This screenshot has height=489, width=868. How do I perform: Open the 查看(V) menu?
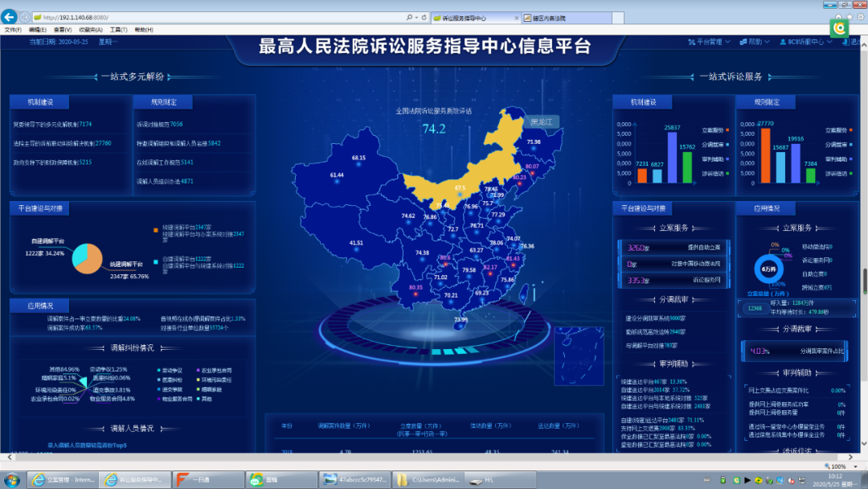(63, 30)
